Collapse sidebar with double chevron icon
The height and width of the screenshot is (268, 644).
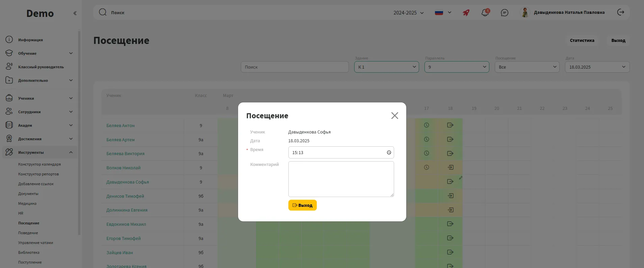(x=75, y=13)
